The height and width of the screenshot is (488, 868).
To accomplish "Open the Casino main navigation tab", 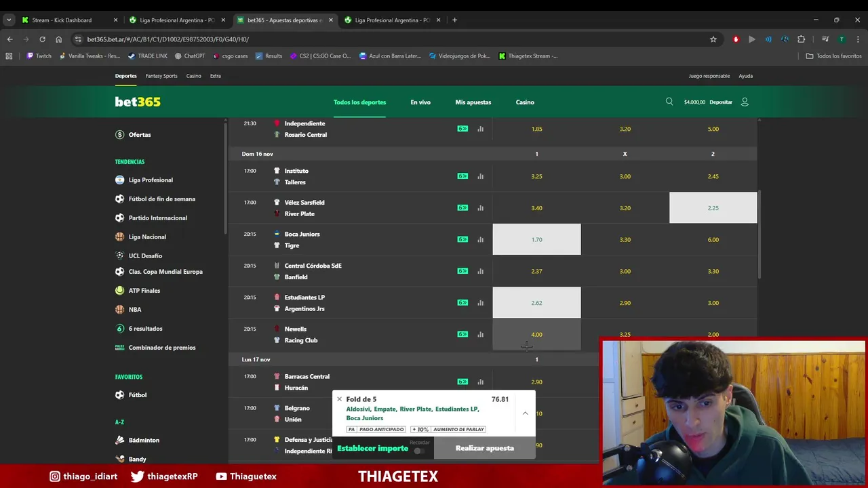I will pos(525,102).
